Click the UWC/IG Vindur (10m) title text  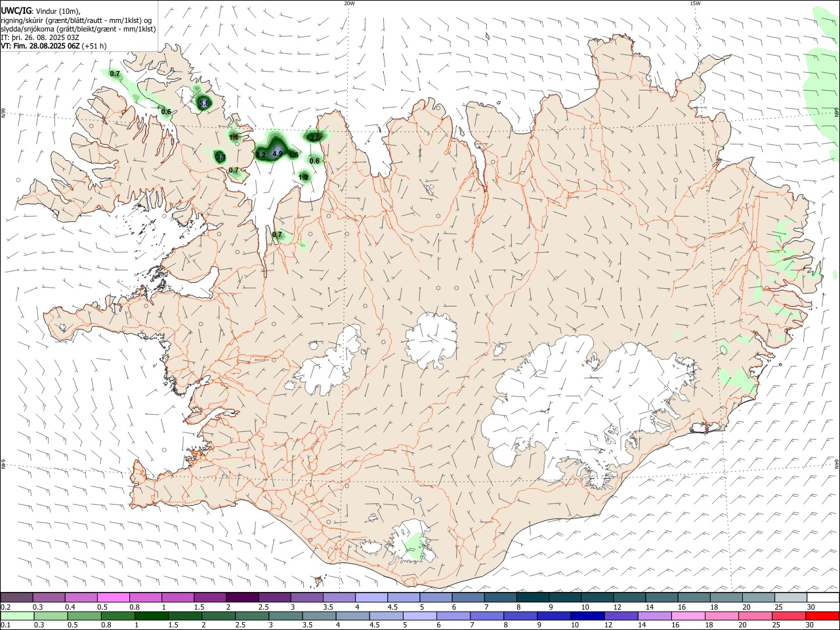point(41,11)
